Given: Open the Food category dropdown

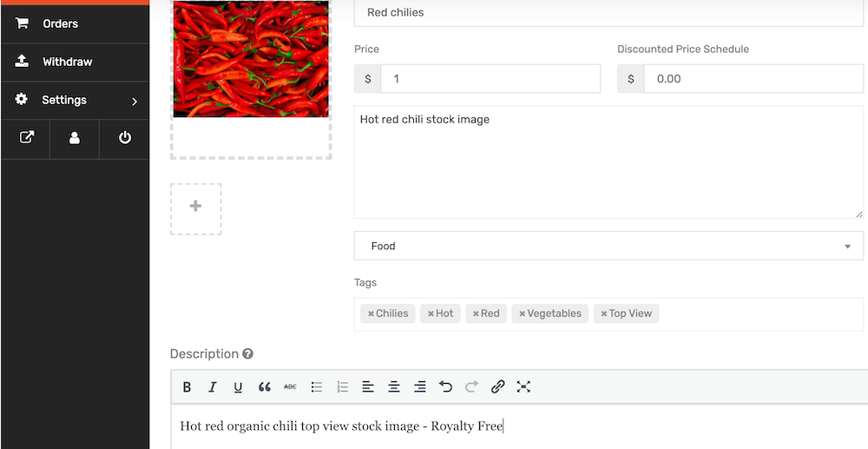Looking at the screenshot, I should point(608,246).
